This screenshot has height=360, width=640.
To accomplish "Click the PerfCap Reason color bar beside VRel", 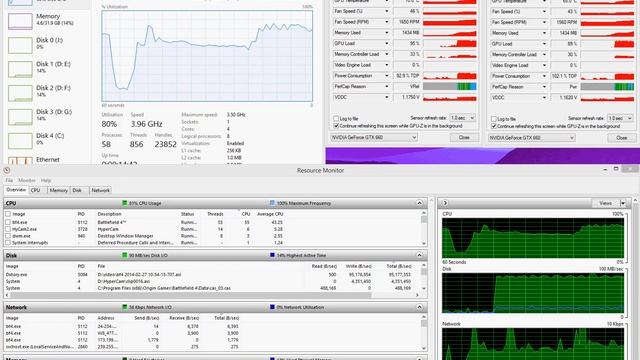I will [x=449, y=87].
